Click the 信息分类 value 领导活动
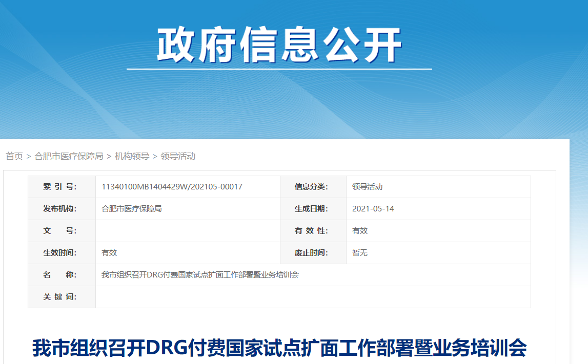Viewport: 588px width, 364px height. click(x=367, y=187)
